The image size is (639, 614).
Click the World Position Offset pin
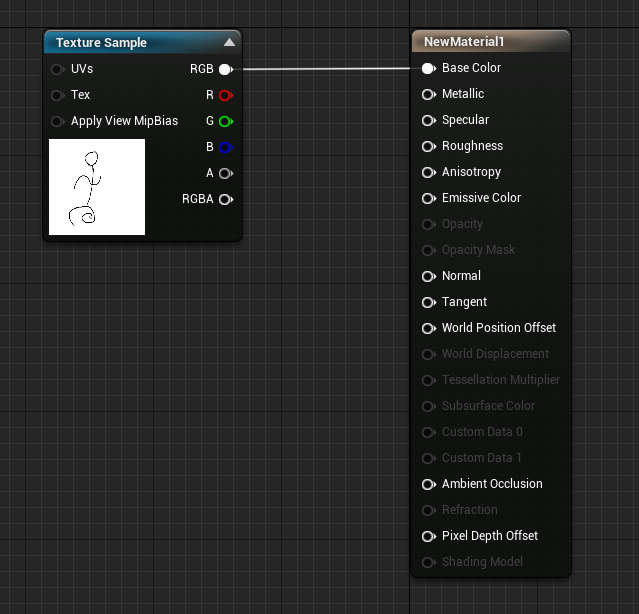(x=428, y=328)
